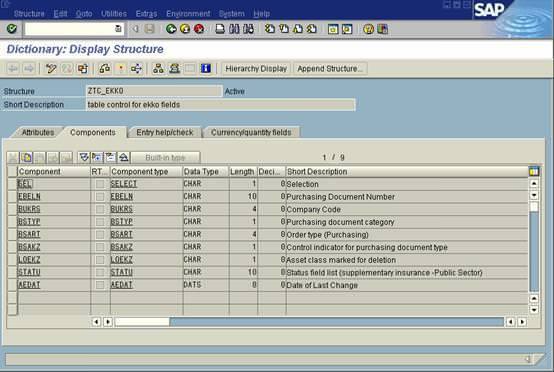Click the Hierarchy Display button
Screen dimensions: 554x372
coord(256,69)
